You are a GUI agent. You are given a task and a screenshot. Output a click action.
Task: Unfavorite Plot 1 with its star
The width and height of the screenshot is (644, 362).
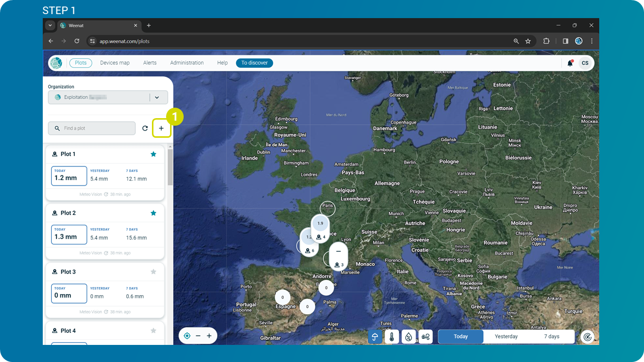[x=153, y=154]
